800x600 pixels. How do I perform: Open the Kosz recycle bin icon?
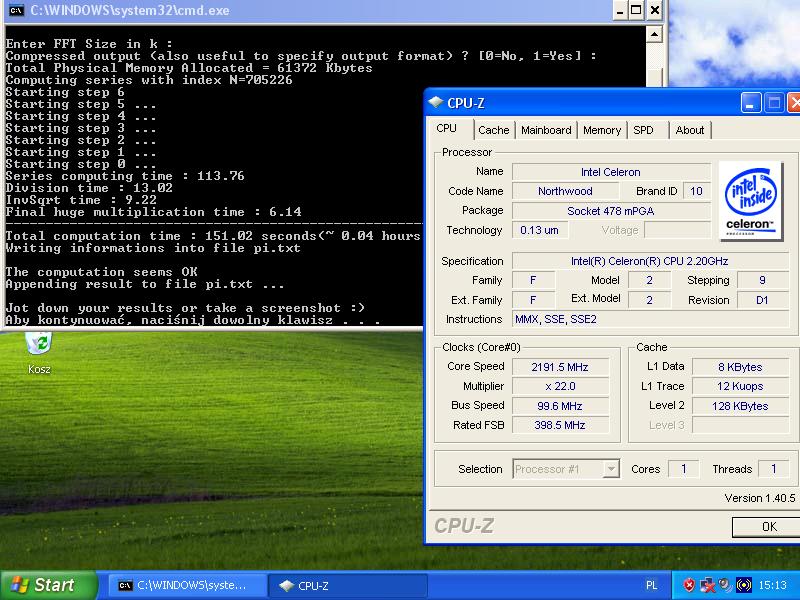39,352
